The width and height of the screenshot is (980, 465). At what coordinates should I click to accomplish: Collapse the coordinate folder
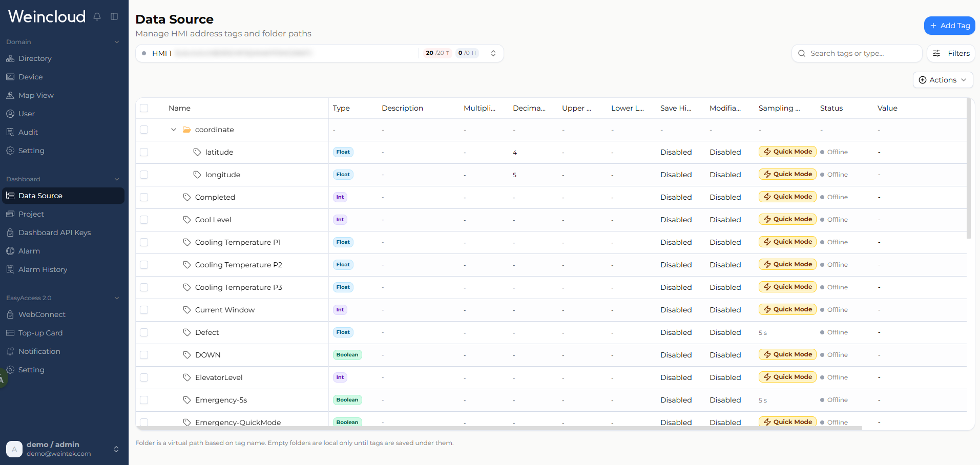tap(174, 130)
